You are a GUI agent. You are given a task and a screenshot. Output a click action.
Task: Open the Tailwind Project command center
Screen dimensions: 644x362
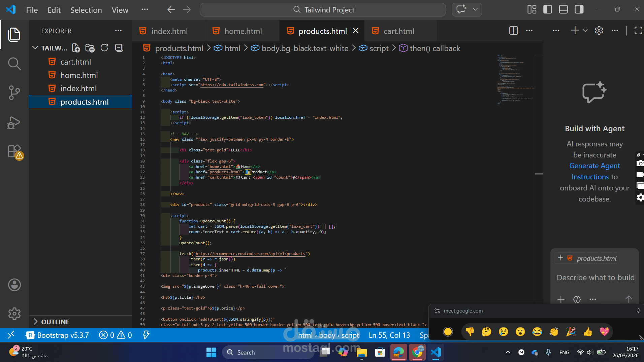point(323,10)
